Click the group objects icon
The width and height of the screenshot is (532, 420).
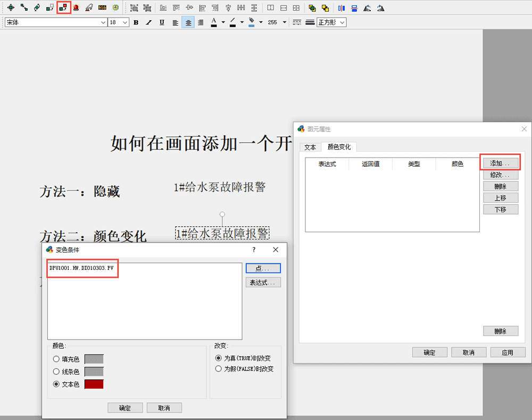[134, 8]
